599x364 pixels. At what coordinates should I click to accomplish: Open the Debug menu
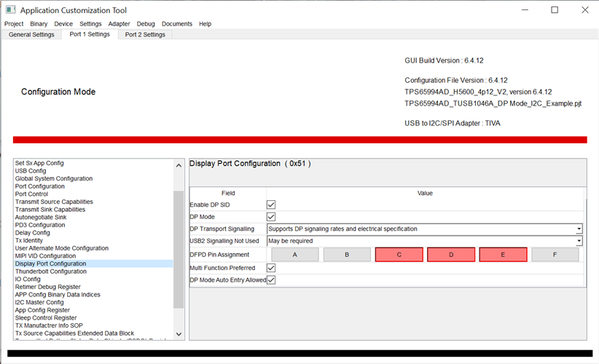pos(146,23)
